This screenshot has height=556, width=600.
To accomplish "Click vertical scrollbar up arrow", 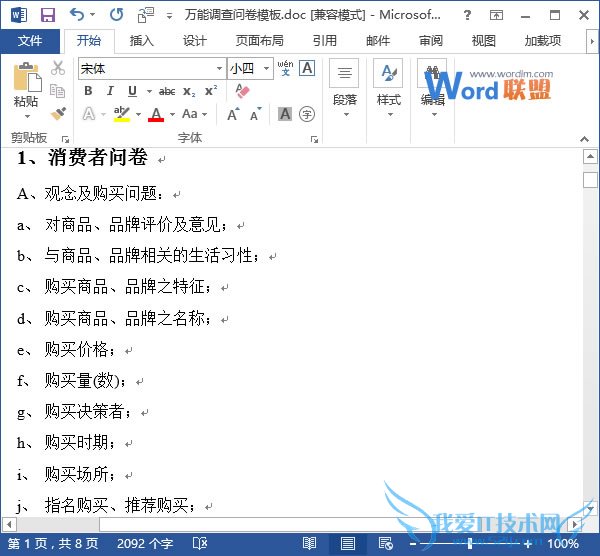I will point(590,157).
